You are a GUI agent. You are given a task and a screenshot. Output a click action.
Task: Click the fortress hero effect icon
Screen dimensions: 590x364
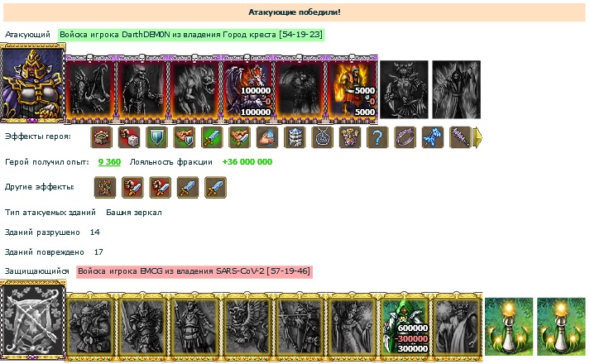[102, 136]
